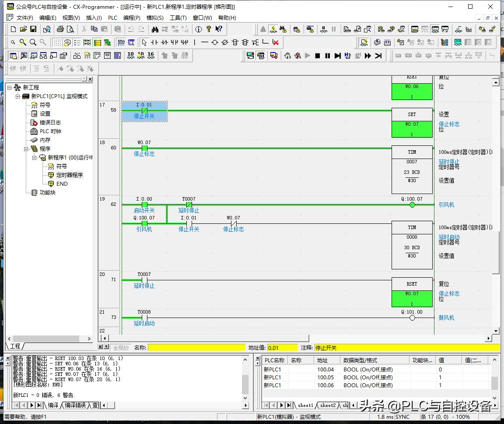
Task: Choose the selection arrow pointer tool
Action: click(144, 42)
